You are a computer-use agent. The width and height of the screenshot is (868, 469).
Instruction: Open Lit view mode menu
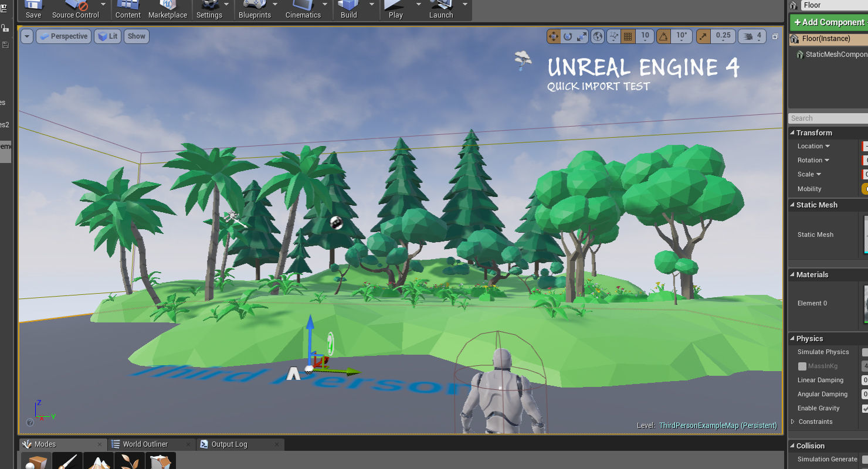pos(108,36)
